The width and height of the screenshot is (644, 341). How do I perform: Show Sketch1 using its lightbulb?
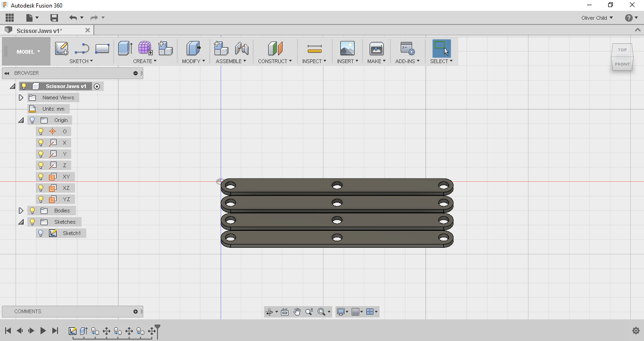(x=41, y=233)
